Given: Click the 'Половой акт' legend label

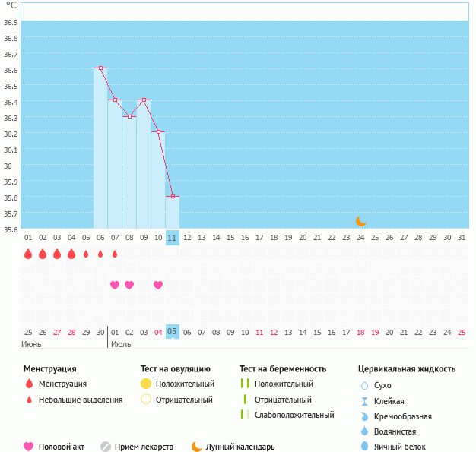Looking at the screenshot, I should click(x=63, y=447).
